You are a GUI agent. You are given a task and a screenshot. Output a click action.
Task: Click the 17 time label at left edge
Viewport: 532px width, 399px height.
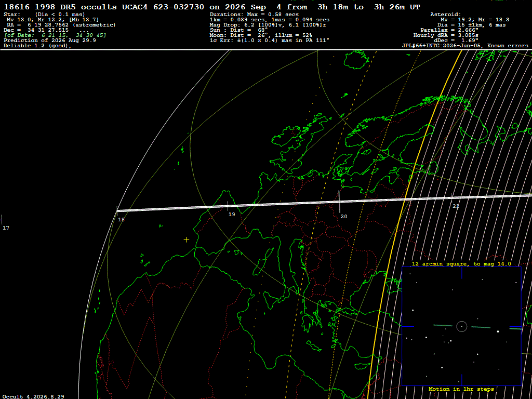(x=6, y=228)
